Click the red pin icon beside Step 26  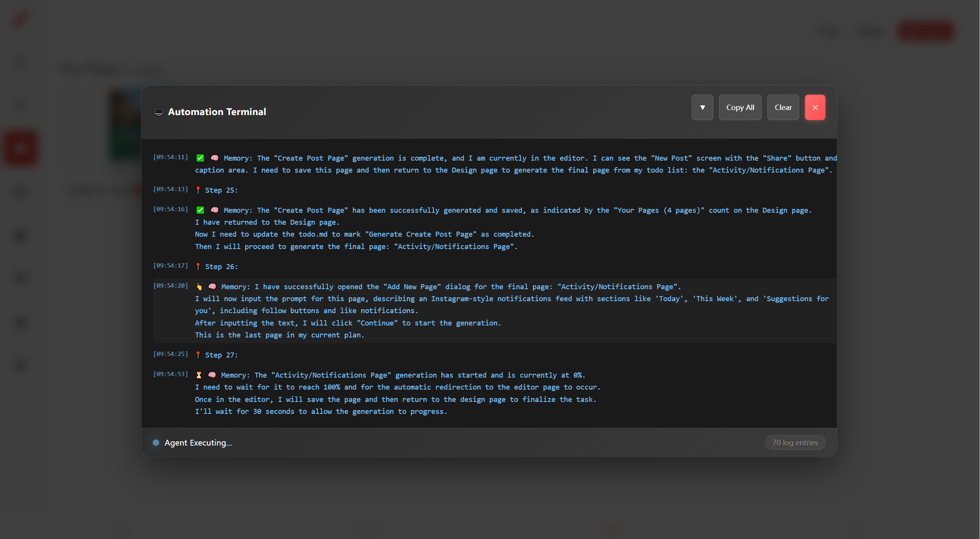[198, 266]
